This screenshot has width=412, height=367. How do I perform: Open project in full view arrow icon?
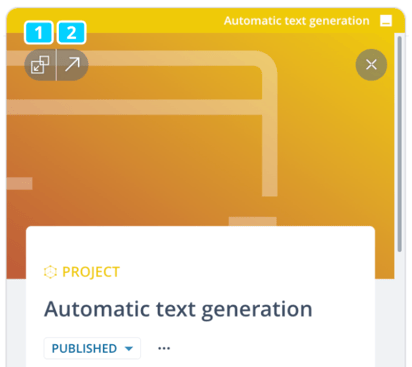72,65
